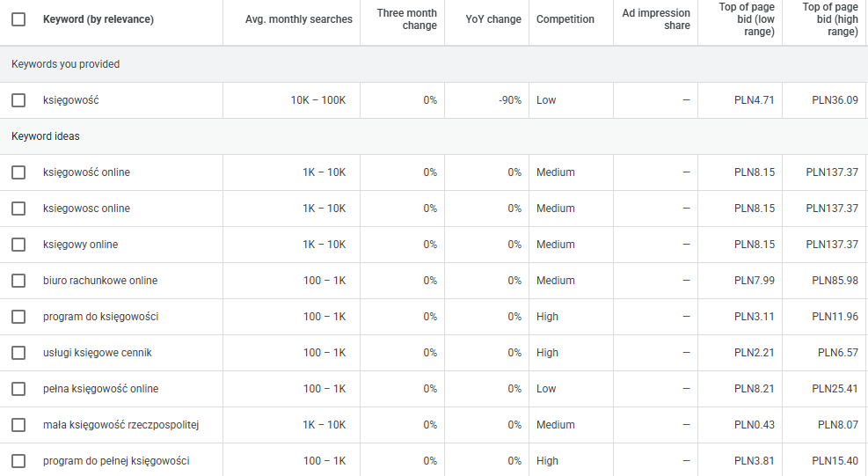Tick the program do księgowości checkbox
This screenshot has height=476, width=868.
18,317
